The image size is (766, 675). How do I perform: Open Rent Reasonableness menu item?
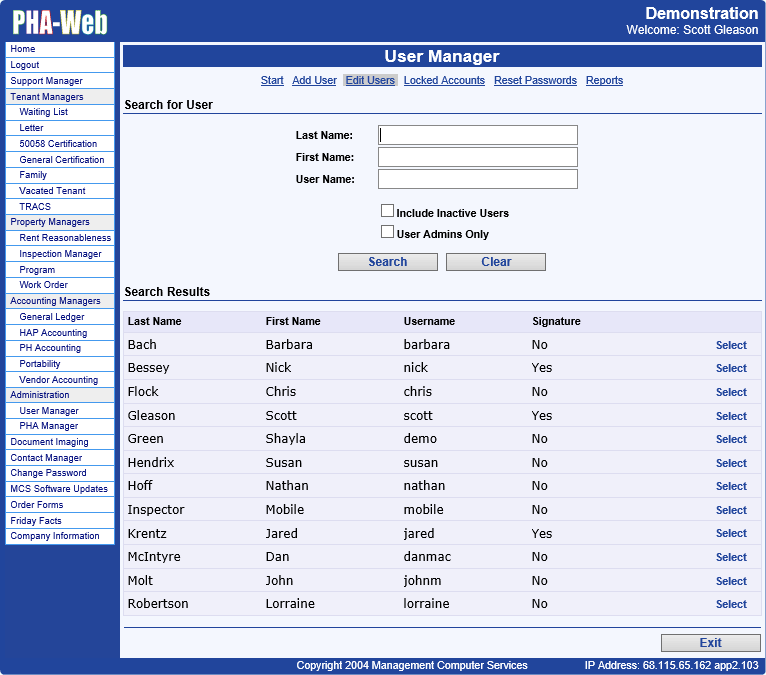[60, 238]
